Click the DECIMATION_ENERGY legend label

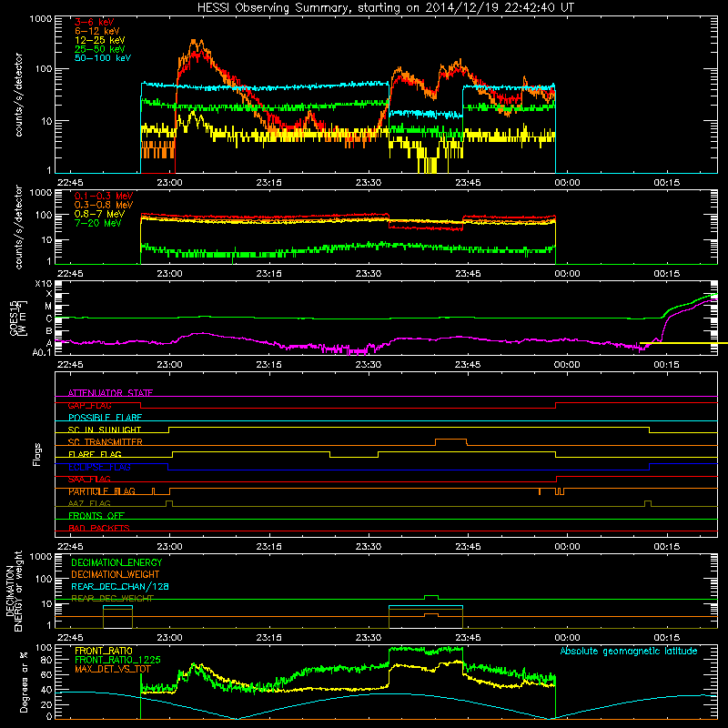click(x=116, y=562)
